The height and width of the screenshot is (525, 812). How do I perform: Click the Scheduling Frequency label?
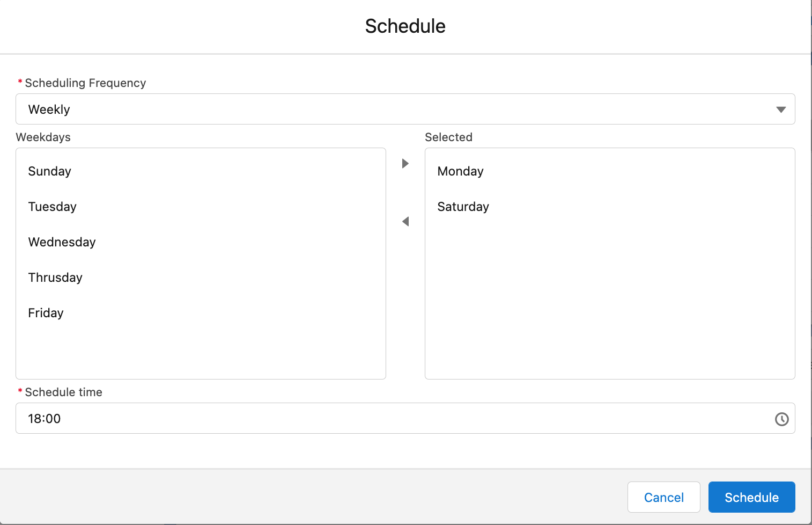coord(85,83)
